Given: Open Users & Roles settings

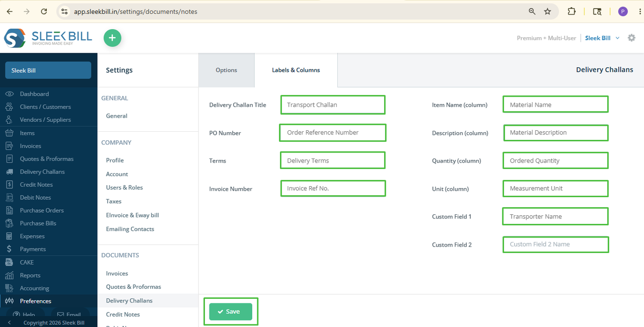Looking at the screenshot, I should point(124,187).
